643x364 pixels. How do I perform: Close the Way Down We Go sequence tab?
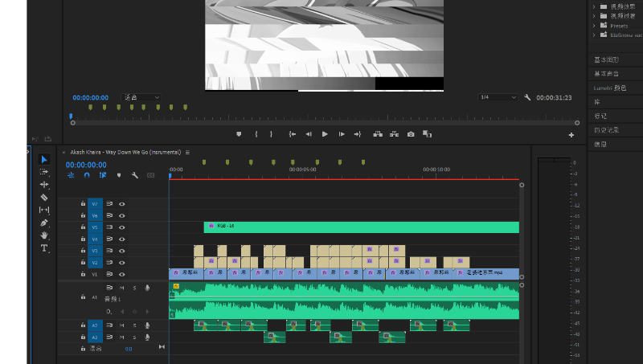point(64,153)
